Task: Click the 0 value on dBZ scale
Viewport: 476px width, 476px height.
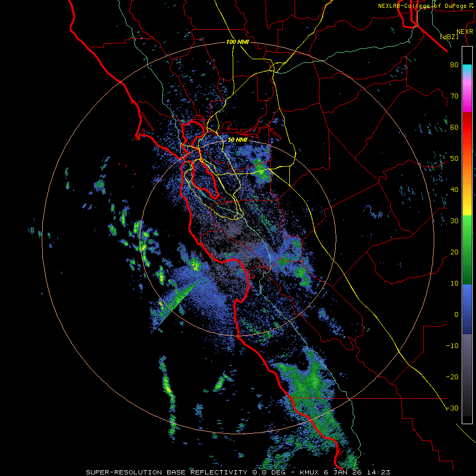Action: click(456, 315)
